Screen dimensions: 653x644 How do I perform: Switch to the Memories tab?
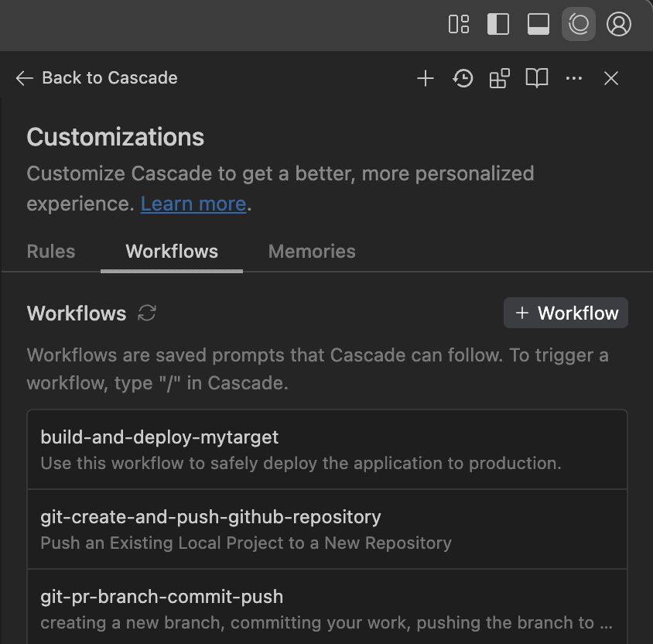[x=312, y=252]
